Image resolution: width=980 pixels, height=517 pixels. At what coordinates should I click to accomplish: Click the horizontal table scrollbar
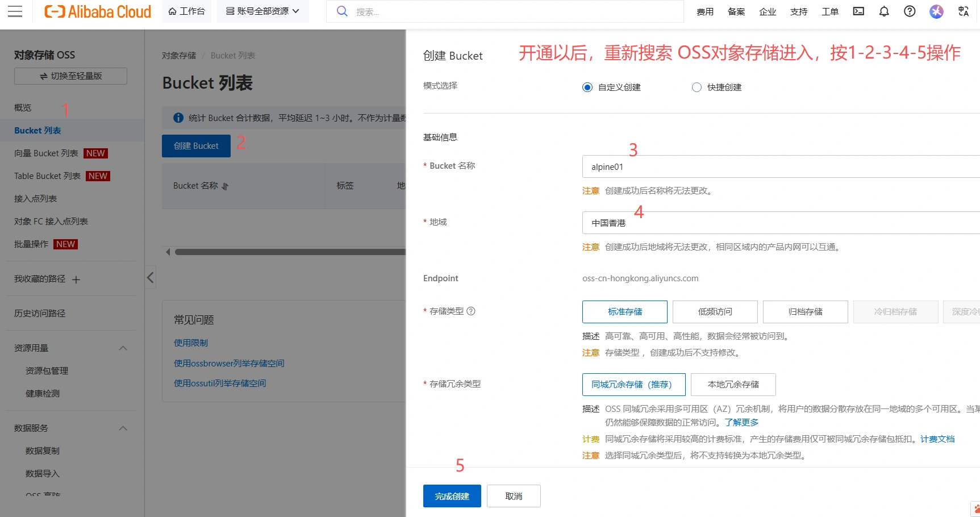click(x=290, y=252)
